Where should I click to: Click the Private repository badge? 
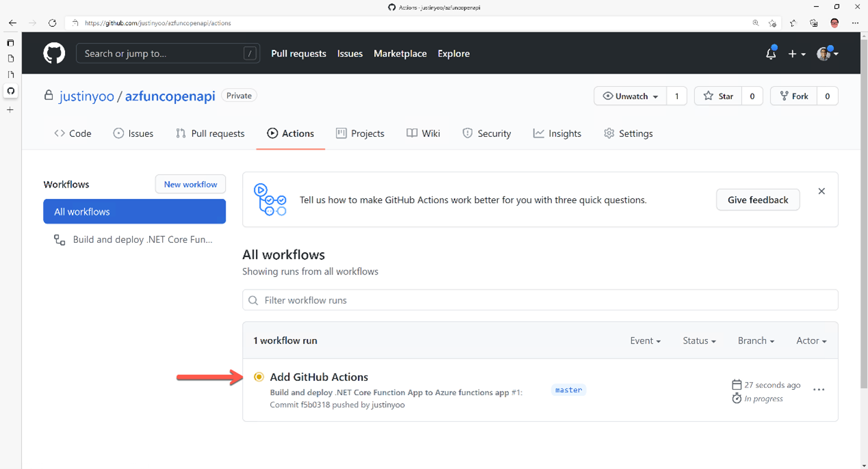pos(239,96)
